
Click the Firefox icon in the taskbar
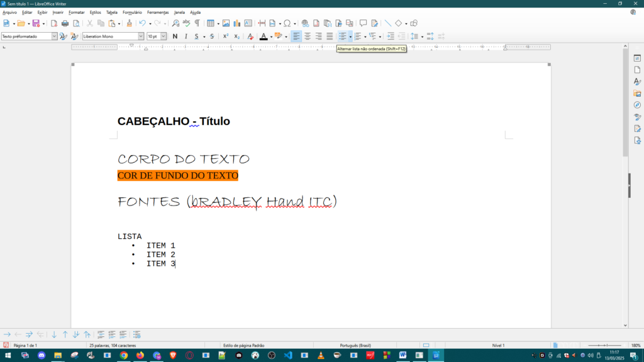click(x=140, y=355)
